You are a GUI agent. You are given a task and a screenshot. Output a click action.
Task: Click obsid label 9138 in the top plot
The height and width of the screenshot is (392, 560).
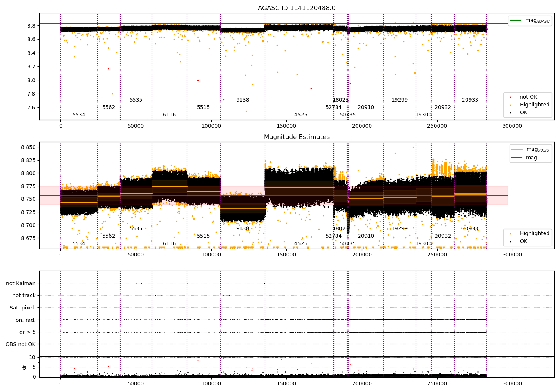(243, 100)
